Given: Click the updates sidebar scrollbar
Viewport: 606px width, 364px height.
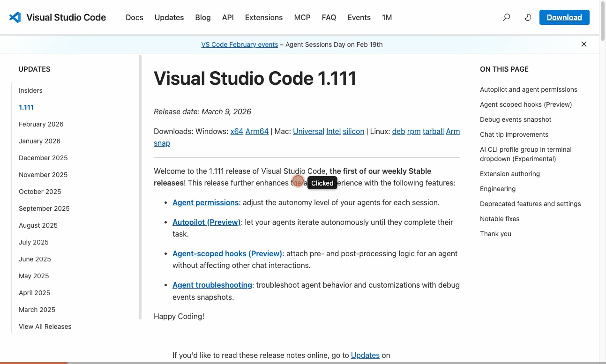Looking at the screenshot, I should pyautogui.click(x=140, y=187).
